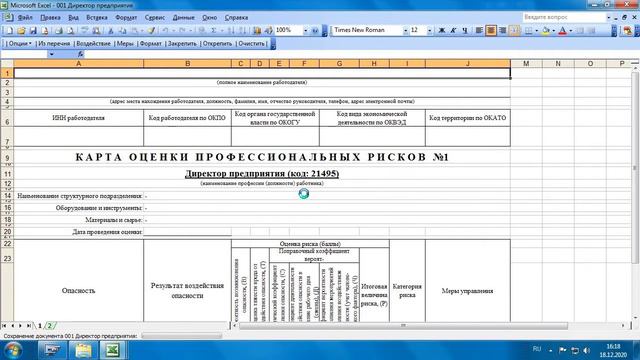Create a new workbook from the toolbar
The image size is (640, 360).
[x=9, y=31]
